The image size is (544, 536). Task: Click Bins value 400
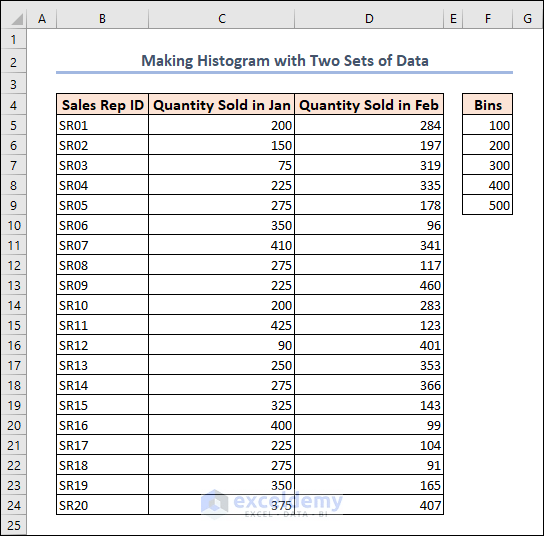click(x=487, y=185)
